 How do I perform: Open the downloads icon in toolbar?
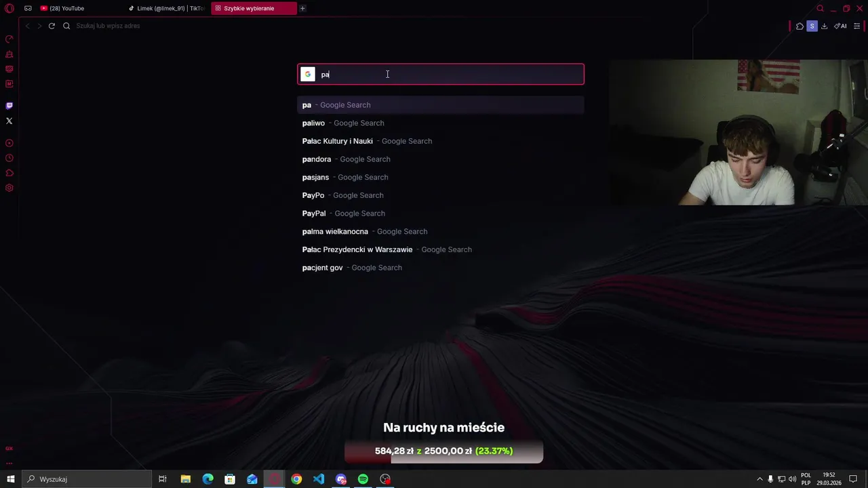pos(824,26)
